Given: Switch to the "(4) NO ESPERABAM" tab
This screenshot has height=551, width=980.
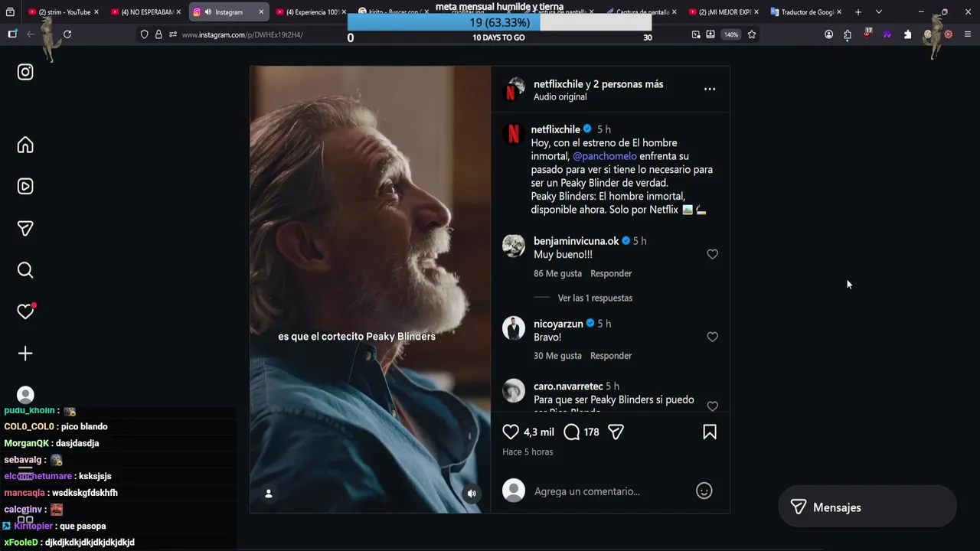Looking at the screenshot, I should [144, 12].
